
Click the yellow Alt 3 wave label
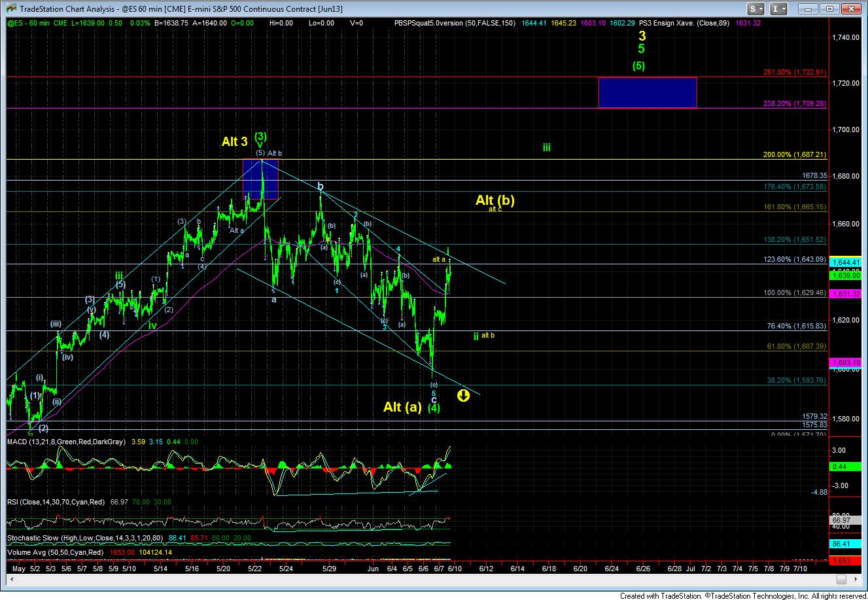click(x=235, y=141)
